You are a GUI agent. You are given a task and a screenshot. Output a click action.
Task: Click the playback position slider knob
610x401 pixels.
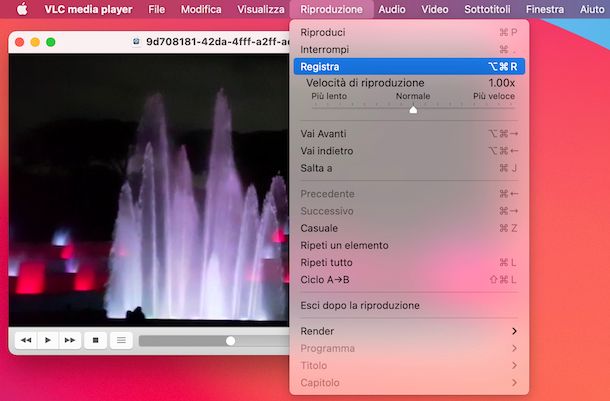coord(230,341)
